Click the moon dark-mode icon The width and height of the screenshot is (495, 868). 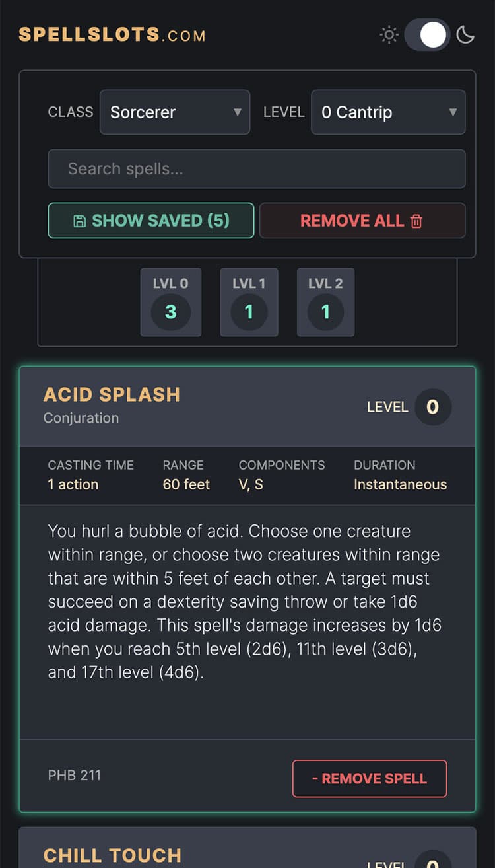[x=465, y=35]
